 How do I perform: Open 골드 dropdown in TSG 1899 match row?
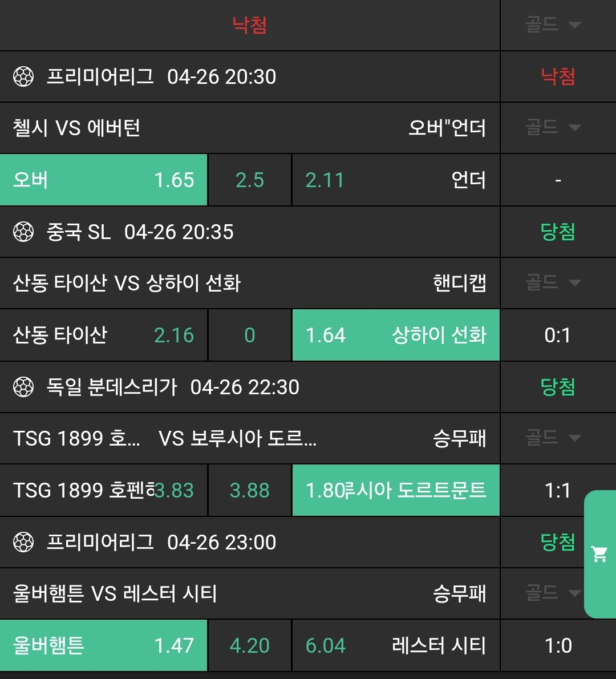[x=553, y=438]
